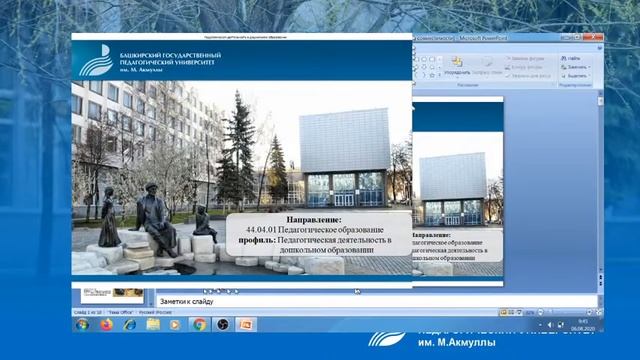Click Next Slide button below scrollbar
640x360 pixels.
600,284
